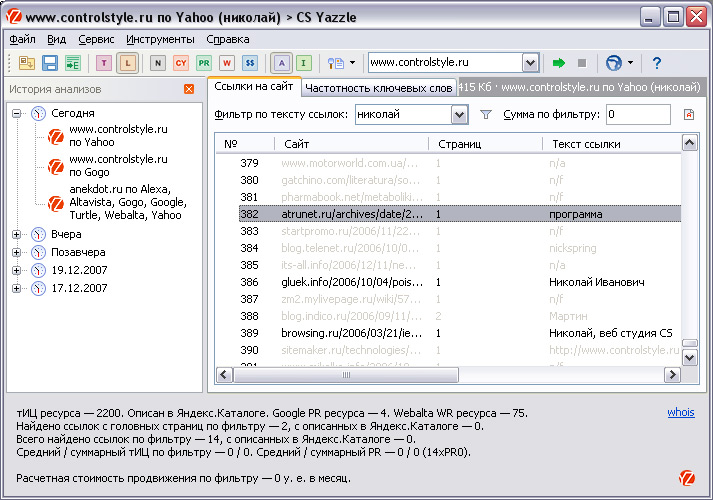Click clock icon next to 19.12.2007
This screenshot has height=500, width=713.
pyautogui.click(x=38, y=270)
